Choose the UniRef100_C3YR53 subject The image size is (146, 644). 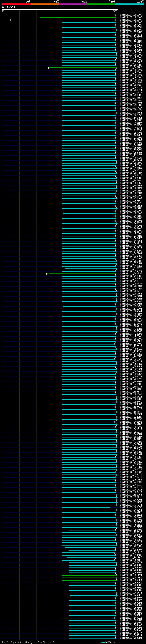tap(131, 306)
